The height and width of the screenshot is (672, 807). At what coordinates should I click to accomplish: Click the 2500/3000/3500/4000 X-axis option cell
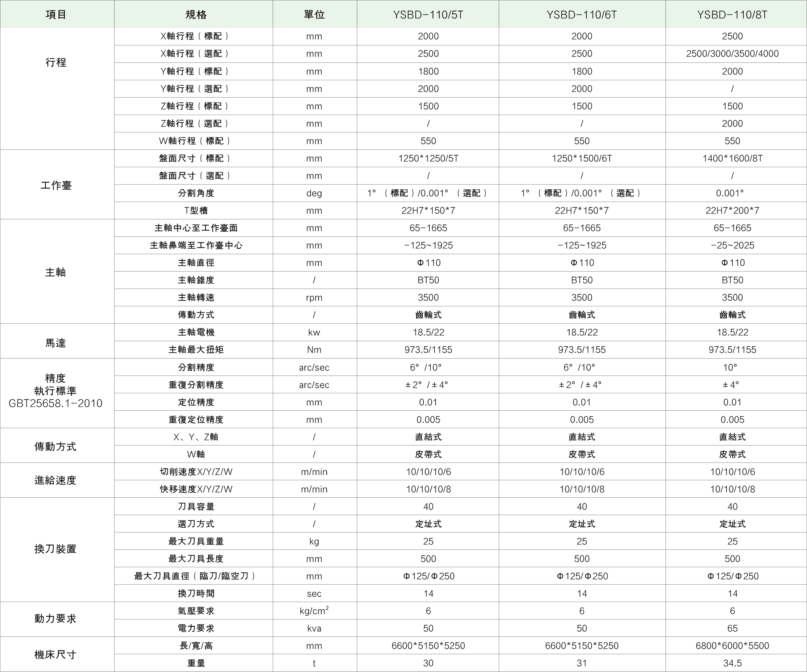coord(732,54)
